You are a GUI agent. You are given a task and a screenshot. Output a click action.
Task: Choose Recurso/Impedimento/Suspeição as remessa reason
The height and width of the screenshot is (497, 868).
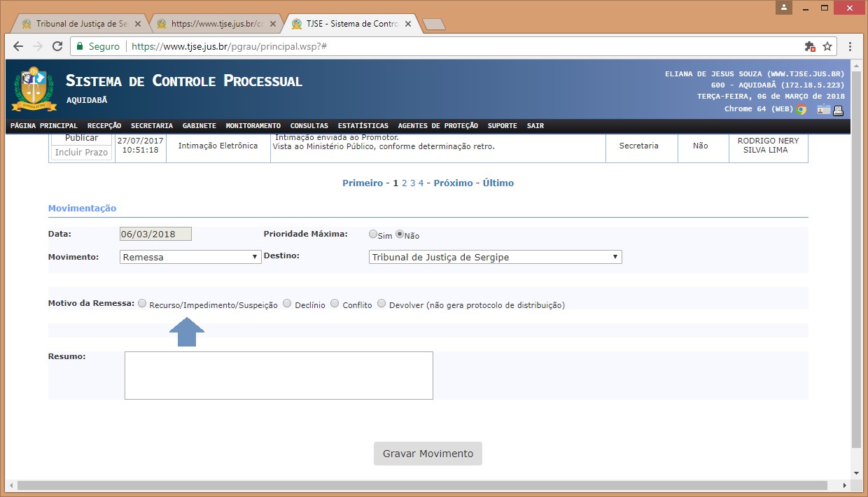click(142, 304)
